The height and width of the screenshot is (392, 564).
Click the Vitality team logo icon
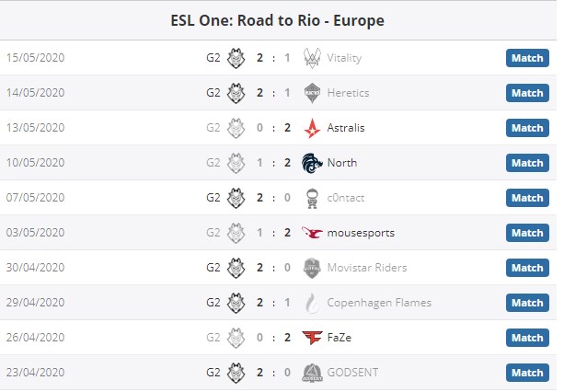tap(313, 58)
